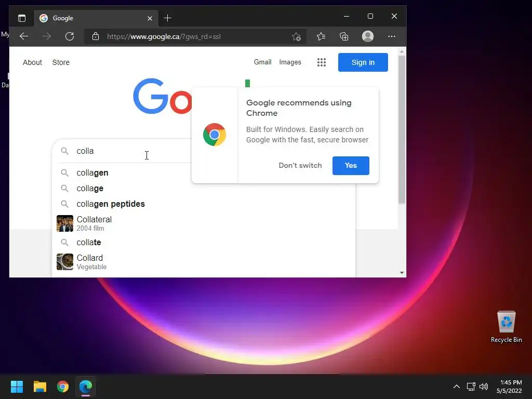This screenshot has width=532, height=399.
Task: Click the scrollbar up arrow
Action: tap(402, 51)
